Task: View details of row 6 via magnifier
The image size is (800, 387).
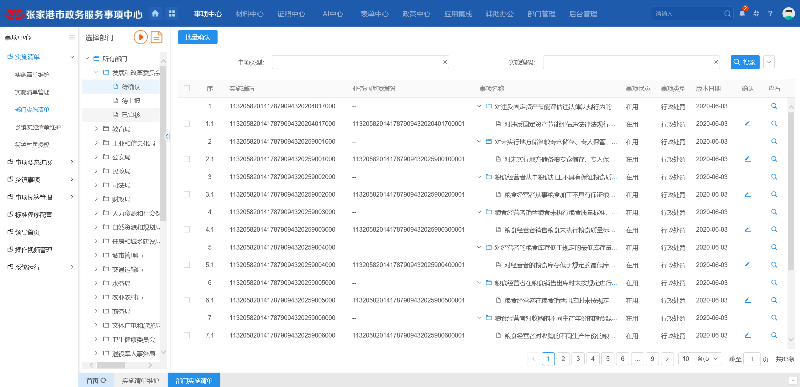Action: tap(774, 282)
